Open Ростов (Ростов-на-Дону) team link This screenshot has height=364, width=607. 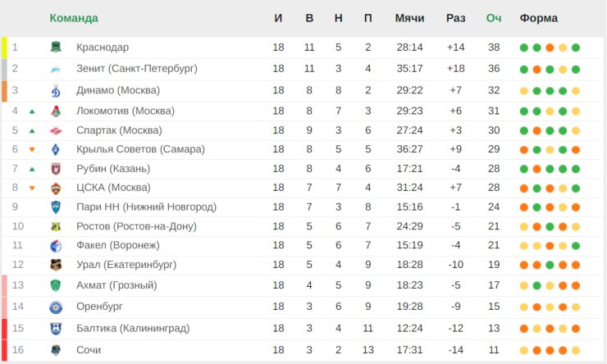pos(136,226)
